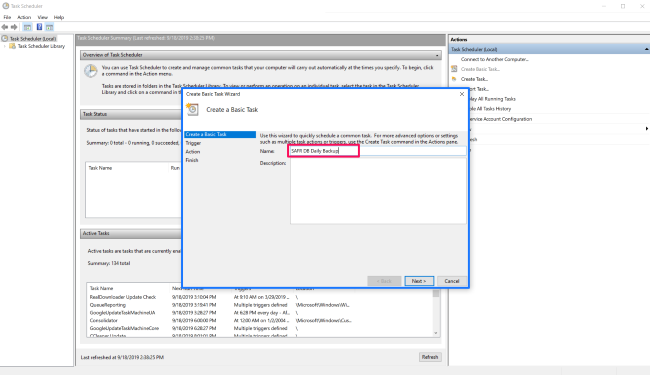The height and width of the screenshot is (375, 650).
Task: Select the Finish wizard step
Action: pyautogui.click(x=192, y=160)
